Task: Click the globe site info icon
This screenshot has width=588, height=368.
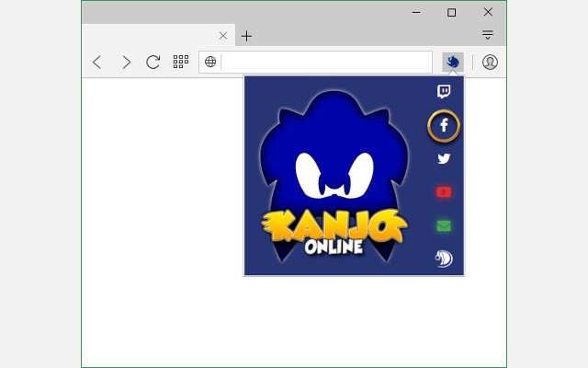Action: 210,62
